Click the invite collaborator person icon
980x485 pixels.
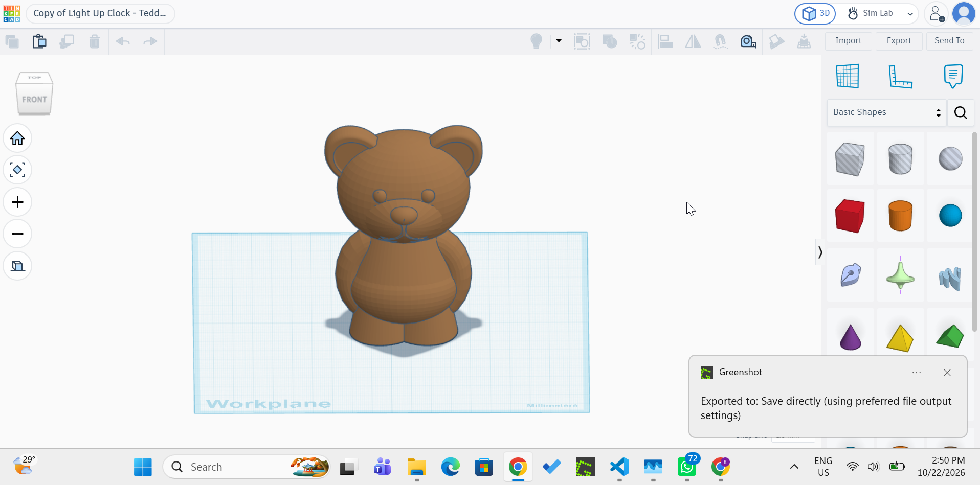click(x=937, y=13)
